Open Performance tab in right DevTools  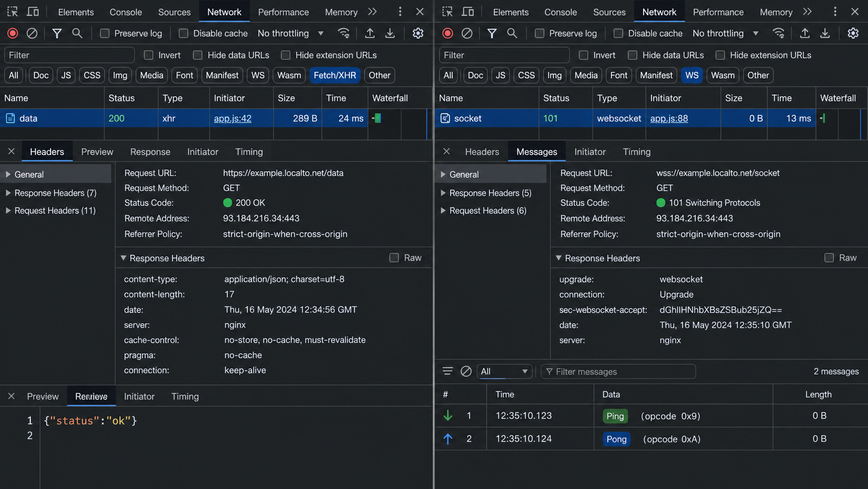tap(718, 12)
